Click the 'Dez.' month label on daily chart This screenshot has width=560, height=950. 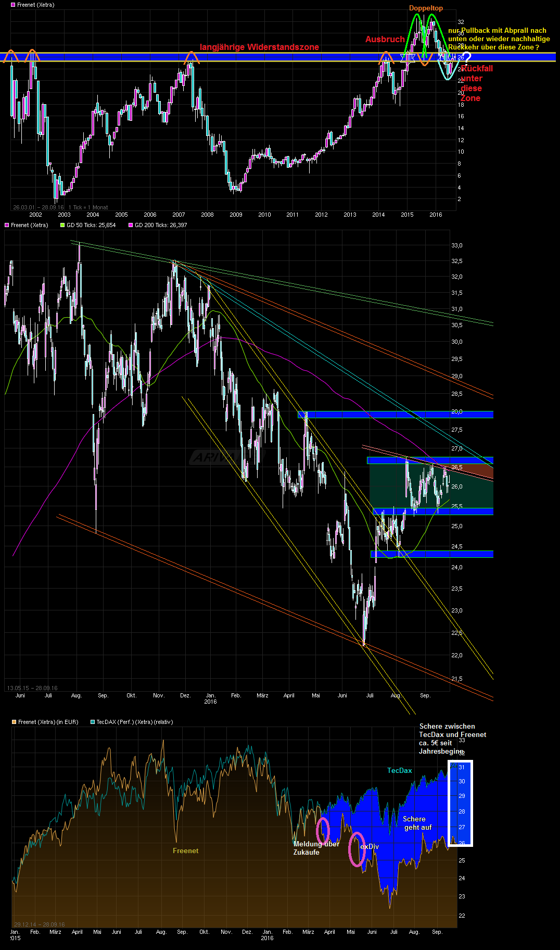click(185, 695)
